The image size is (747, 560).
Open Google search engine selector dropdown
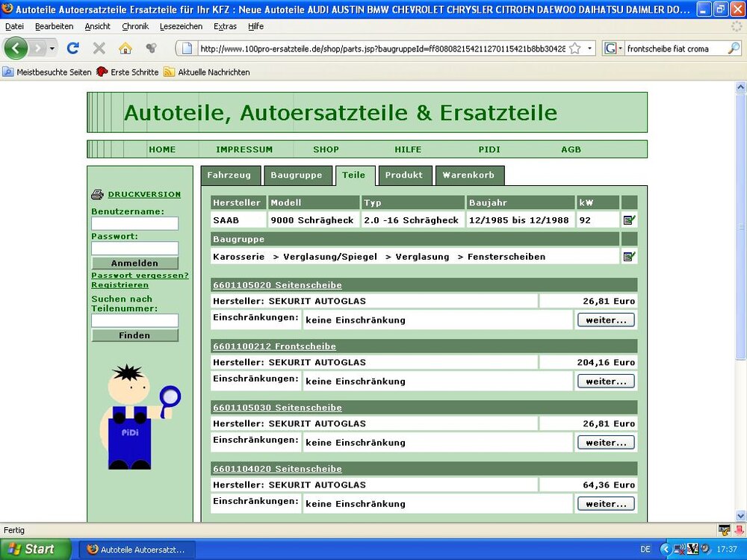(613, 48)
